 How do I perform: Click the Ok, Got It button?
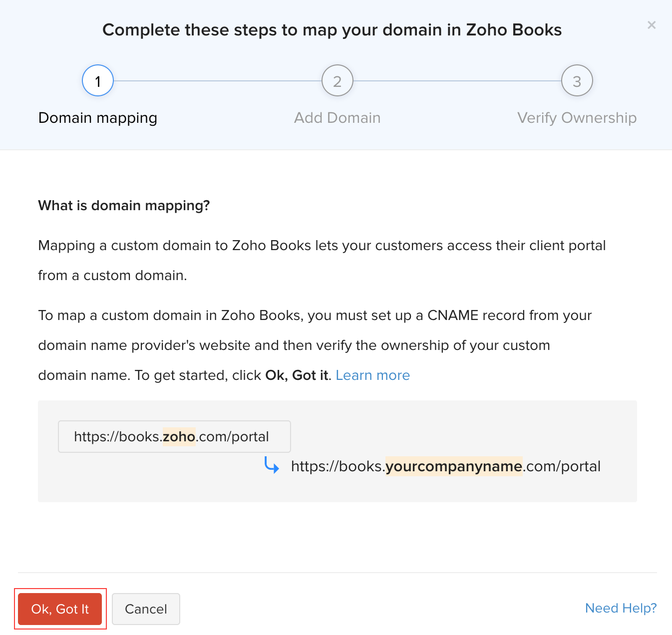[x=59, y=609]
